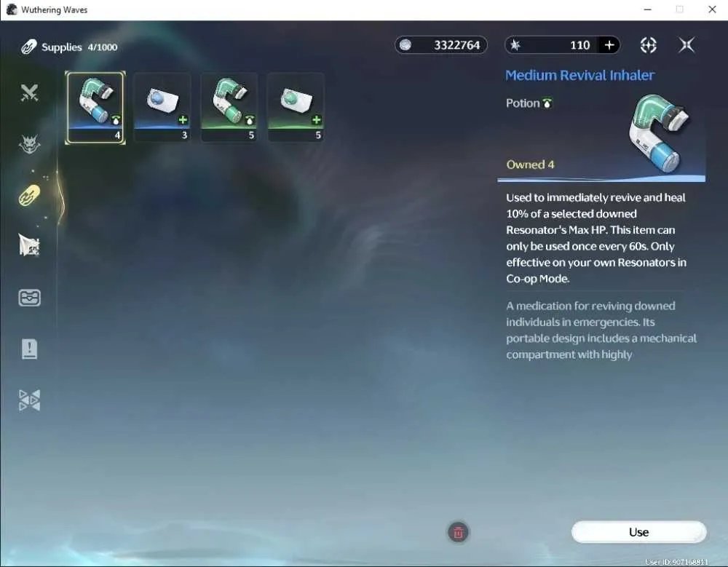The height and width of the screenshot is (567, 728).
Task: Click the Astrite star currency icon
Action: click(x=515, y=45)
